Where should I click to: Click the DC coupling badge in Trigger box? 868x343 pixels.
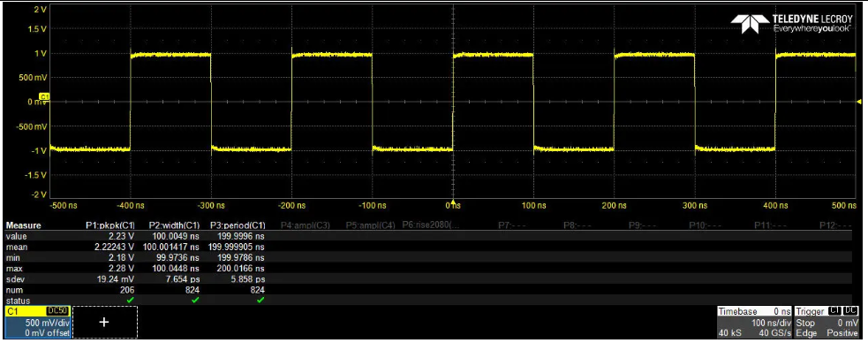coord(849,311)
